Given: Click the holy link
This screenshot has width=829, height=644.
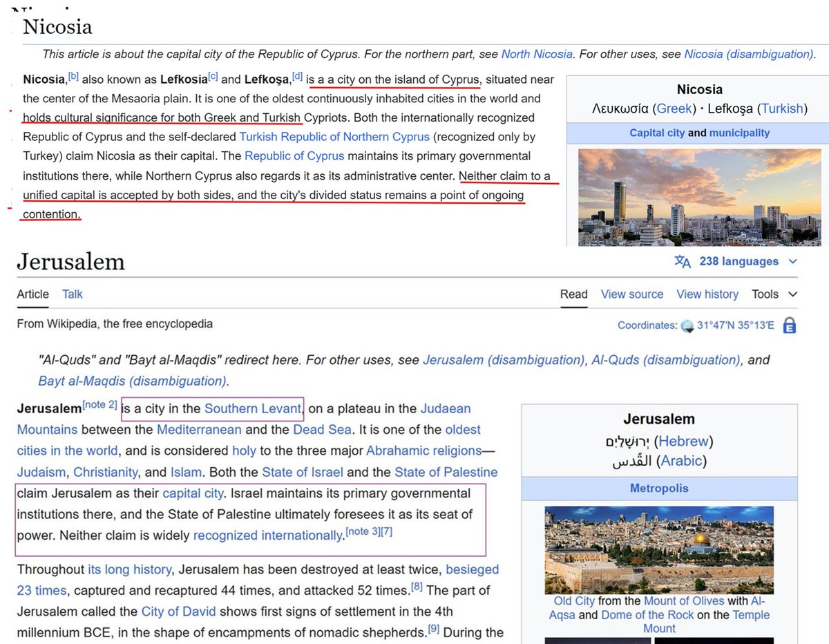Looking at the screenshot, I should 244,451.
